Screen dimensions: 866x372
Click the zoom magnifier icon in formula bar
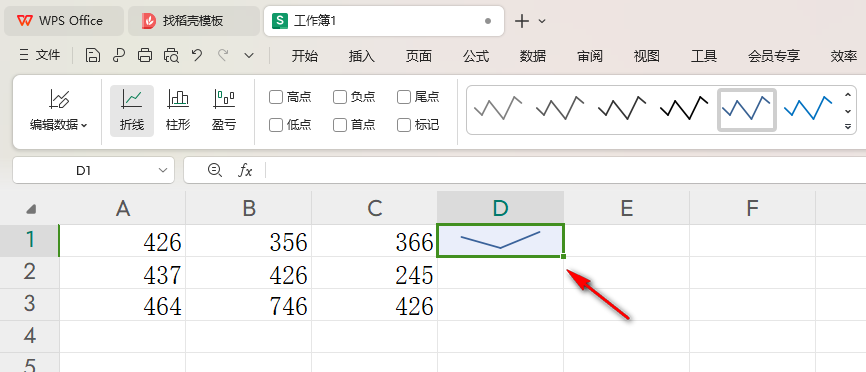(214, 170)
